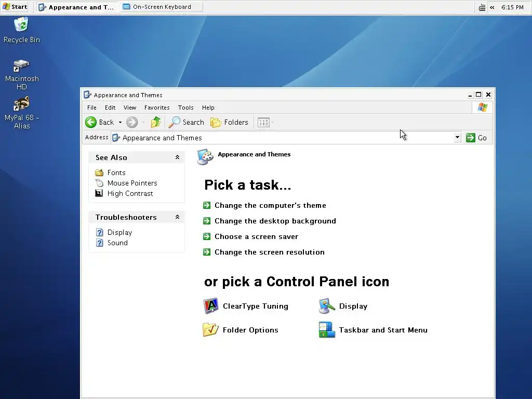Click the green Go arrow button
The width and height of the screenshot is (532, 399).
point(471,138)
